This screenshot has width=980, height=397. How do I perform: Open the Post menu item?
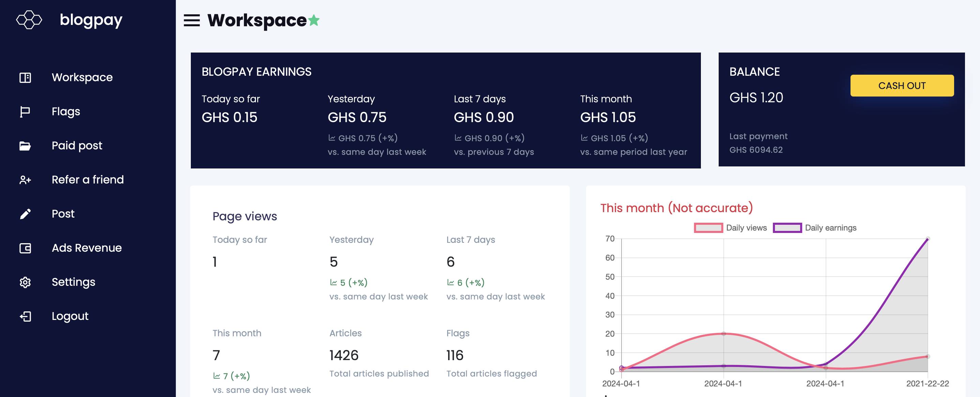coord(63,214)
